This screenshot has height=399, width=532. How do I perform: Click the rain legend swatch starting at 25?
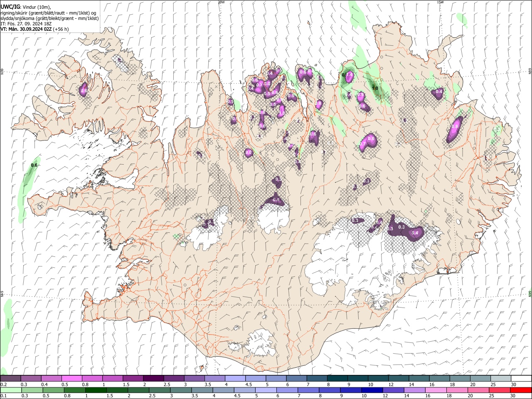(x=499, y=390)
